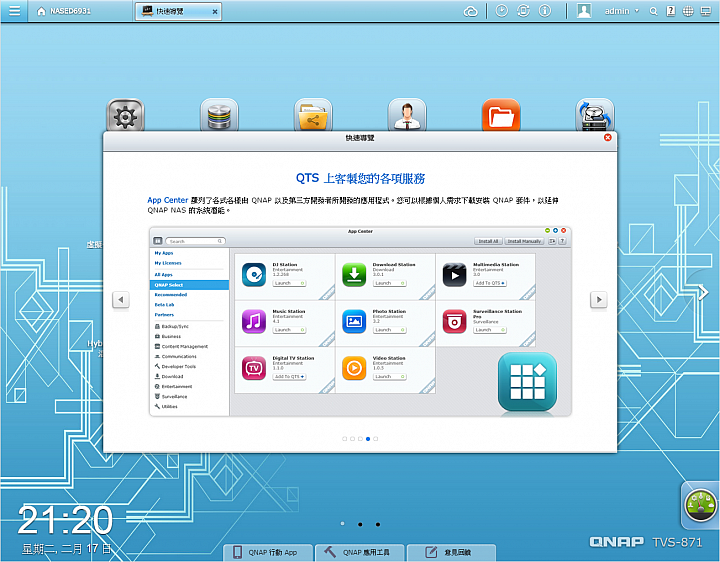The width and height of the screenshot is (720, 562).
Task: Go to NASED6931 home desktop
Action: 63,11
